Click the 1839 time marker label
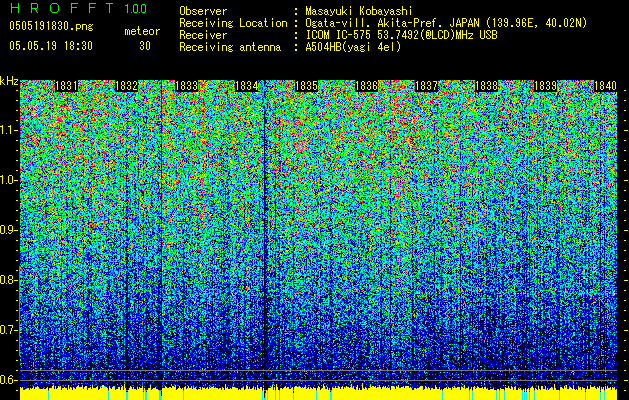The height and width of the screenshot is (400, 629). (546, 86)
